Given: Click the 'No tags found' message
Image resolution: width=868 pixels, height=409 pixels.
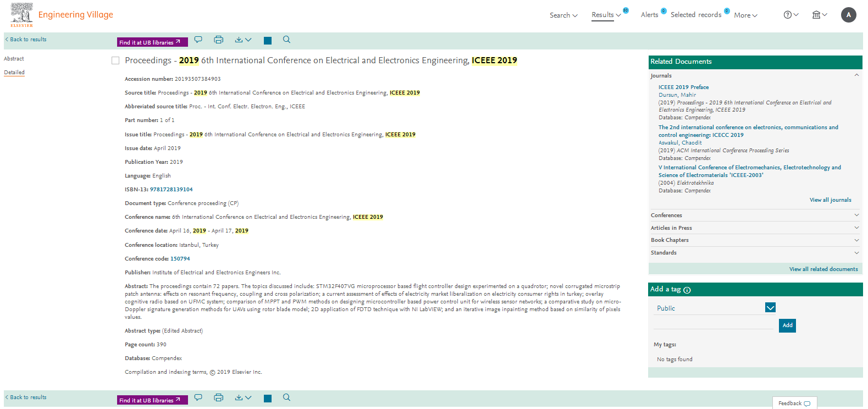Looking at the screenshot, I should [675, 360].
